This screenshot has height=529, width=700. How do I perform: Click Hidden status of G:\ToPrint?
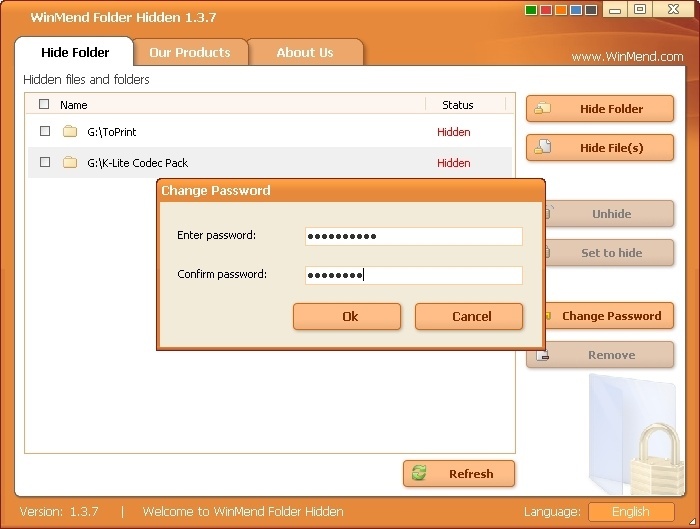454,132
